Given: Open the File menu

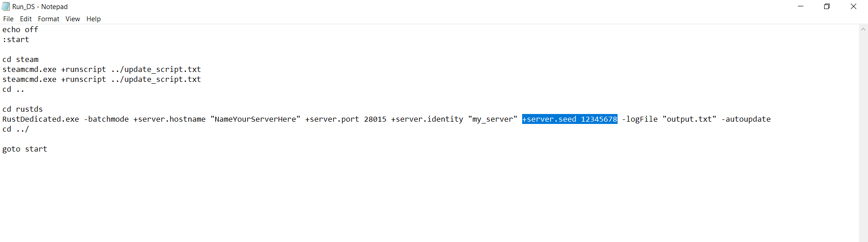Looking at the screenshot, I should [x=8, y=19].
